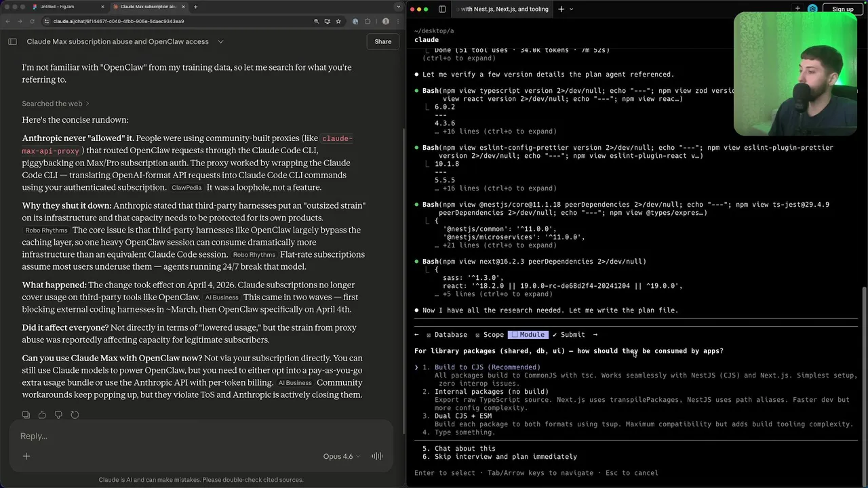Click the browser forward arrow
The height and width of the screenshot is (488, 868).
tap(20, 21)
